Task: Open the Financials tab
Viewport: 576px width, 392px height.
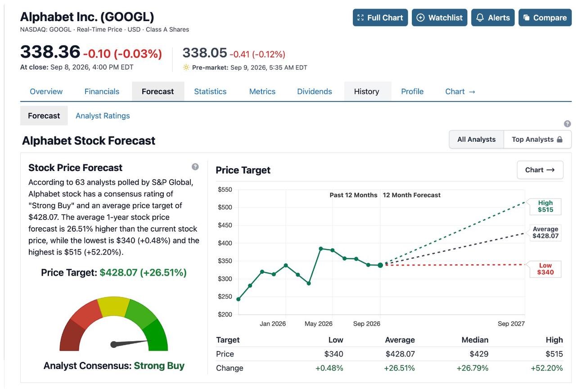Action: pos(102,91)
